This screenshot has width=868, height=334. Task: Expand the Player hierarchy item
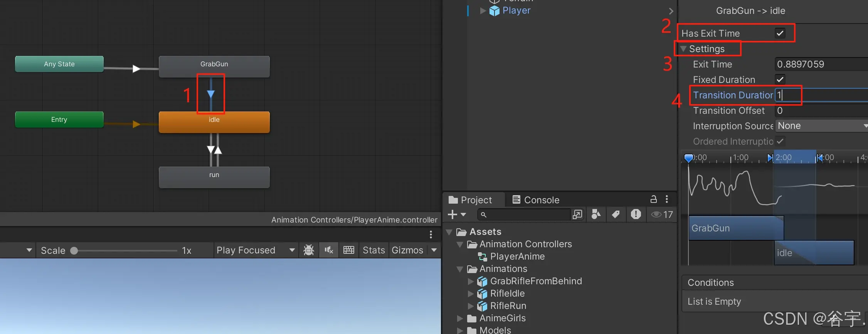(483, 11)
